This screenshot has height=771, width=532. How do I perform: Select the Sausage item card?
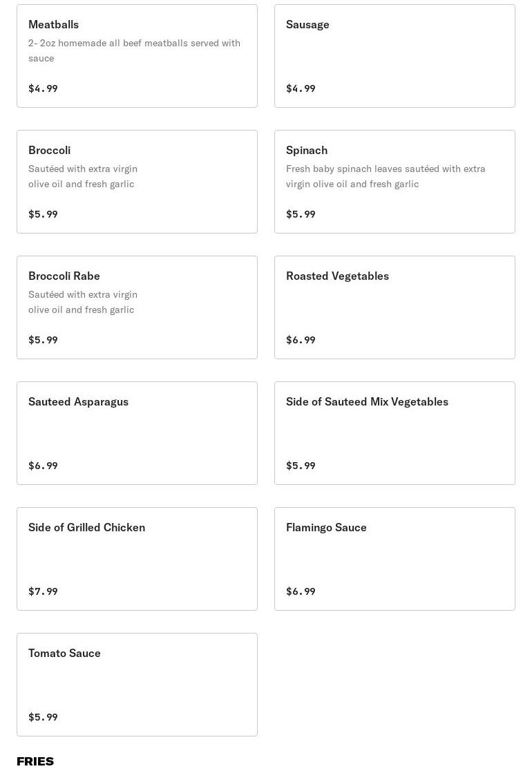pos(395,56)
